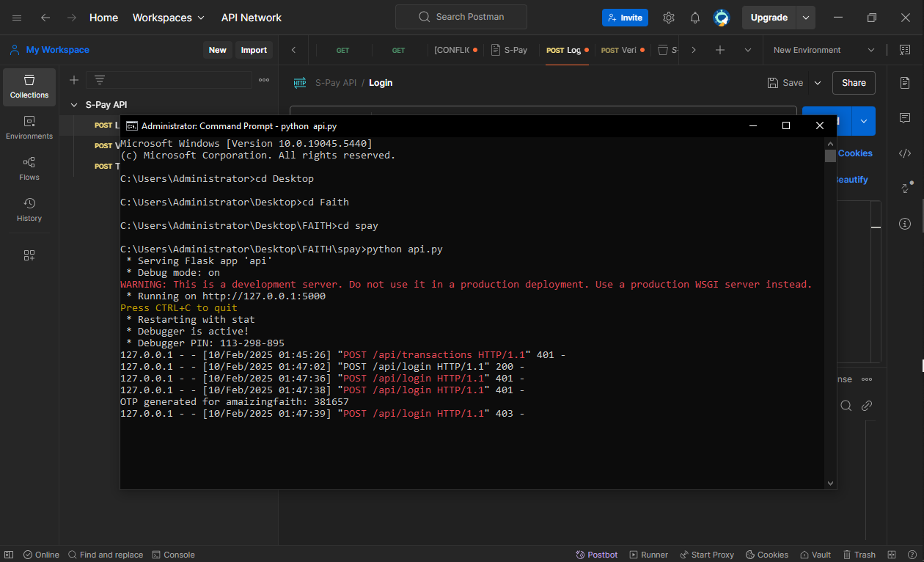Open response pane more options ellipsis
The image size is (924, 562).
(x=867, y=379)
